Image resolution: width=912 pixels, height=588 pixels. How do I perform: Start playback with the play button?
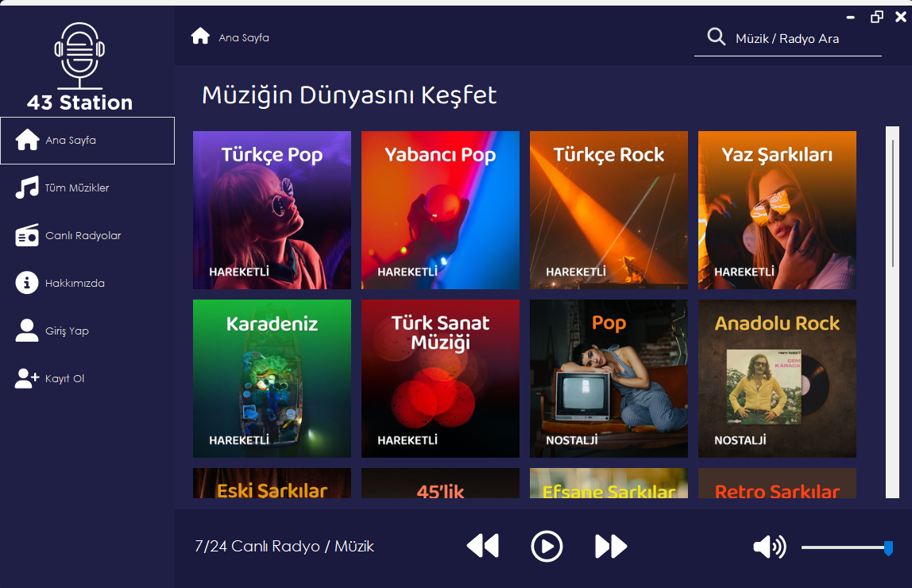[547, 546]
